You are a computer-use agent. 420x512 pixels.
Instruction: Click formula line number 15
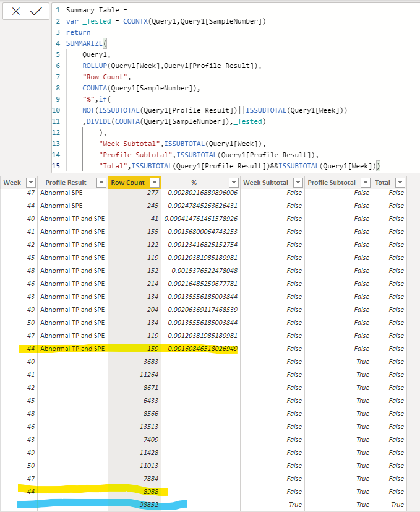56,166
